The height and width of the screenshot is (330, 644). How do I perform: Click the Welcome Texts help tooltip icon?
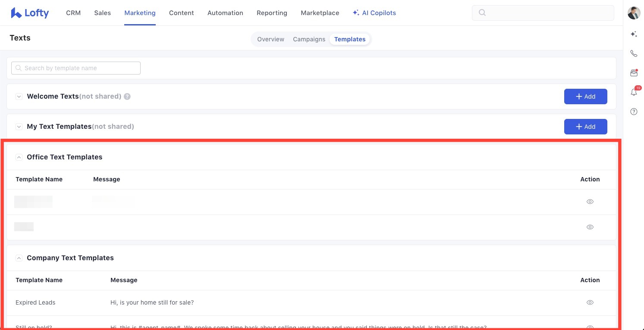coord(127,97)
